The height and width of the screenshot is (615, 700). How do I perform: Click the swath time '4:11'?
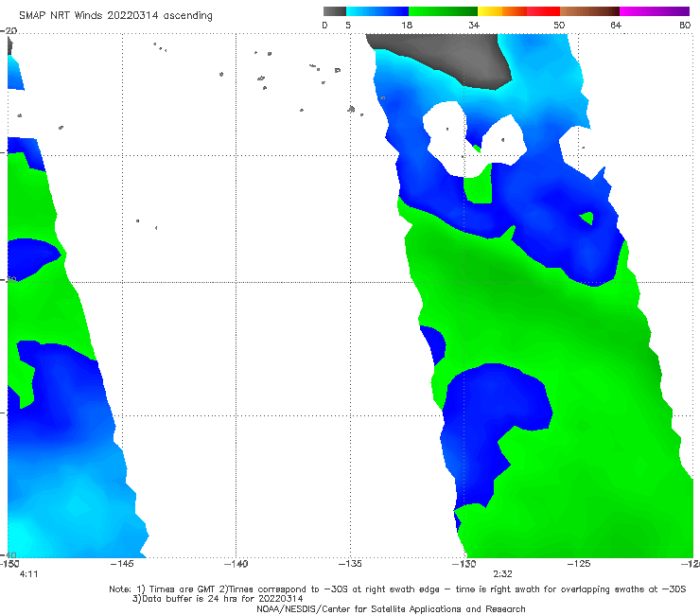29,574
